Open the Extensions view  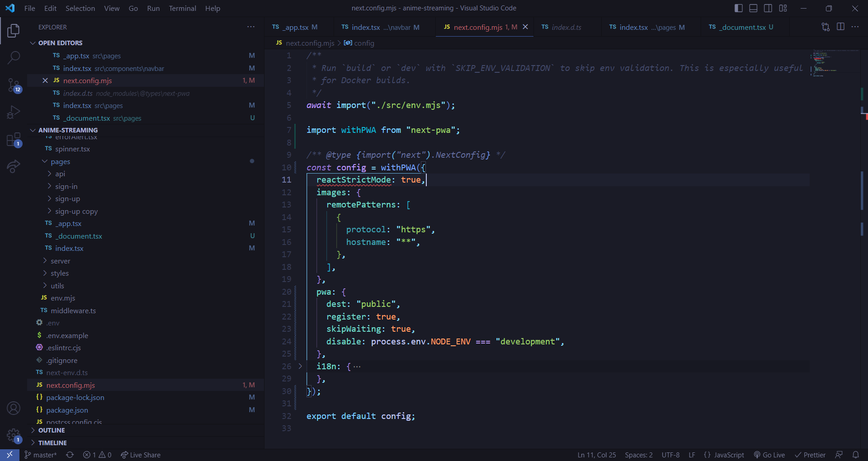pyautogui.click(x=13, y=140)
